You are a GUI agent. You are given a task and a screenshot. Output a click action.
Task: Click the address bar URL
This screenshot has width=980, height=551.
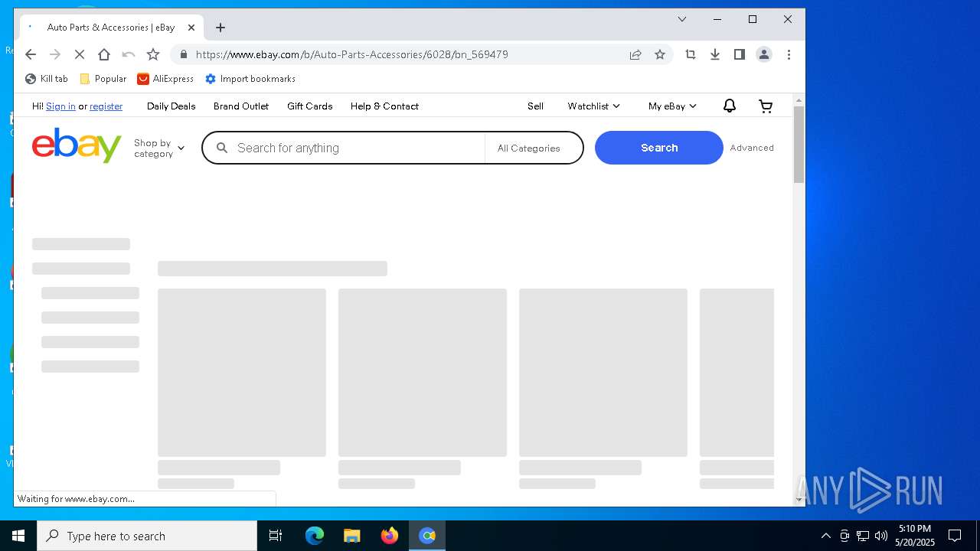tap(352, 54)
